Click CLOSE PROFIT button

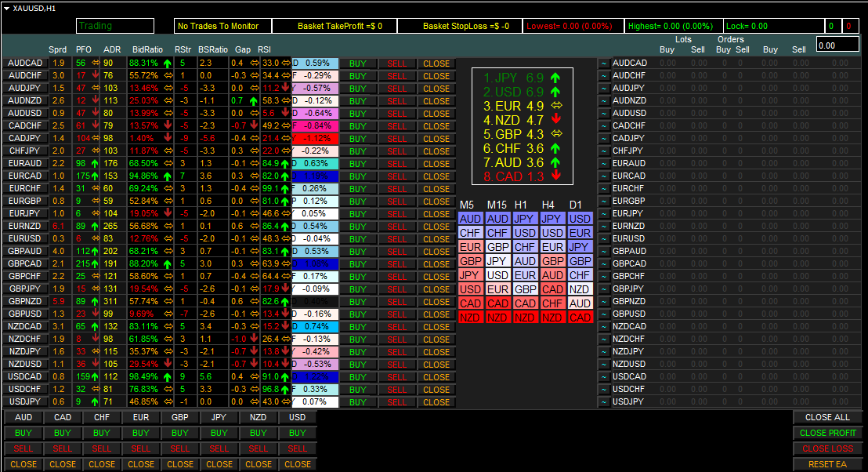click(x=827, y=433)
